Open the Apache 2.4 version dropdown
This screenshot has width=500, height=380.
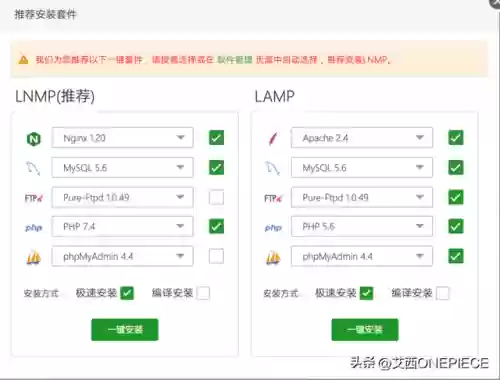362,138
